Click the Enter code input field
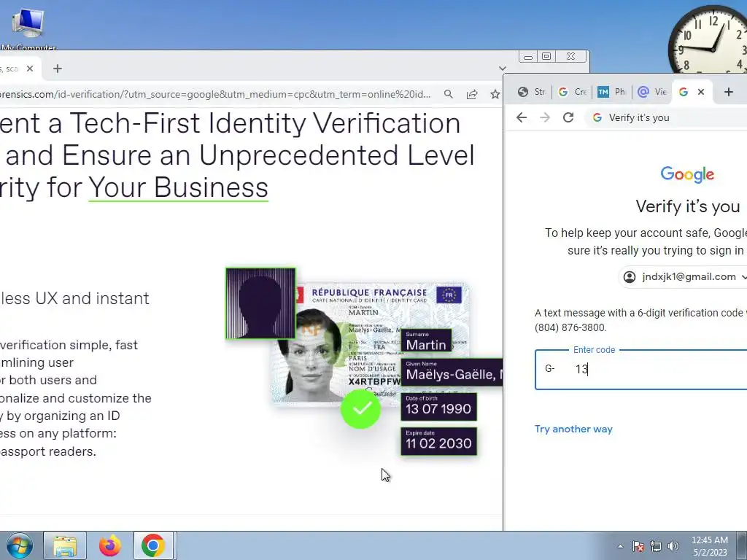The image size is (747, 560). pos(640,370)
